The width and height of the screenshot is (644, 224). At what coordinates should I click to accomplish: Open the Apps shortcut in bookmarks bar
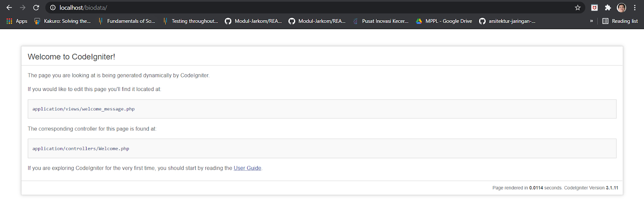[17, 21]
